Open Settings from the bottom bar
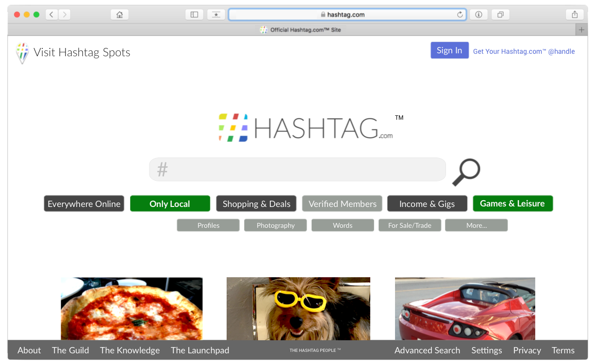This screenshot has width=593, height=364. tap(486, 350)
